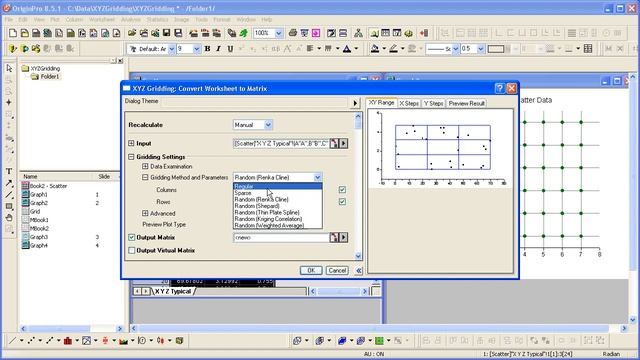Viewport: 640px width, 360px height.
Task: Click the line width 0.5 dropdown
Action: point(480,49)
